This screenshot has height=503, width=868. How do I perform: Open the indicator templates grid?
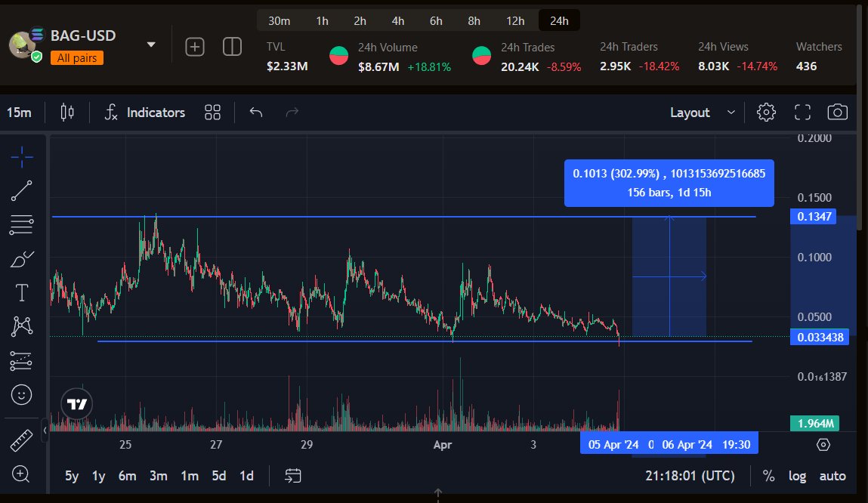pos(212,113)
